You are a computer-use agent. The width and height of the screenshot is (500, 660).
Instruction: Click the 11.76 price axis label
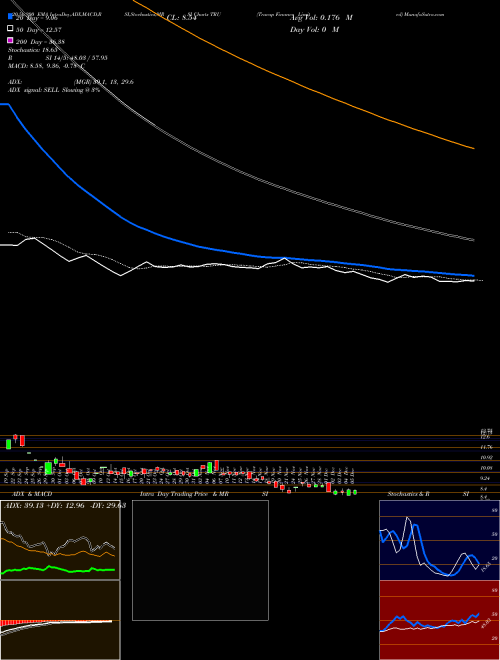[x=487, y=447]
